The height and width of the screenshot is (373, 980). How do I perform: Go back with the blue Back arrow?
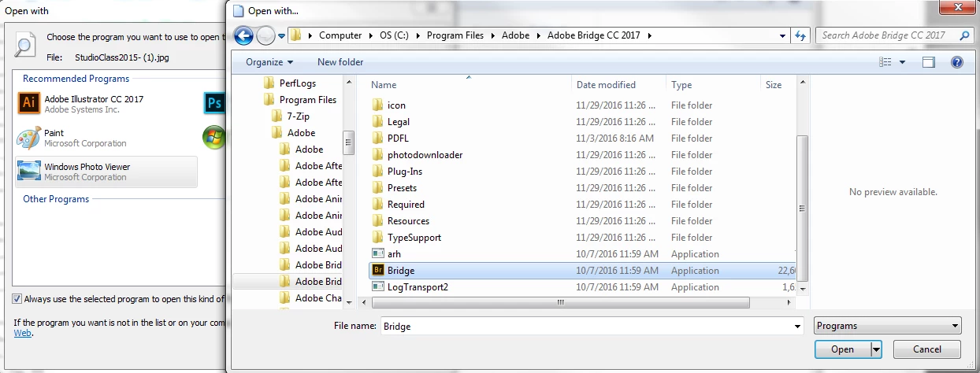(243, 35)
